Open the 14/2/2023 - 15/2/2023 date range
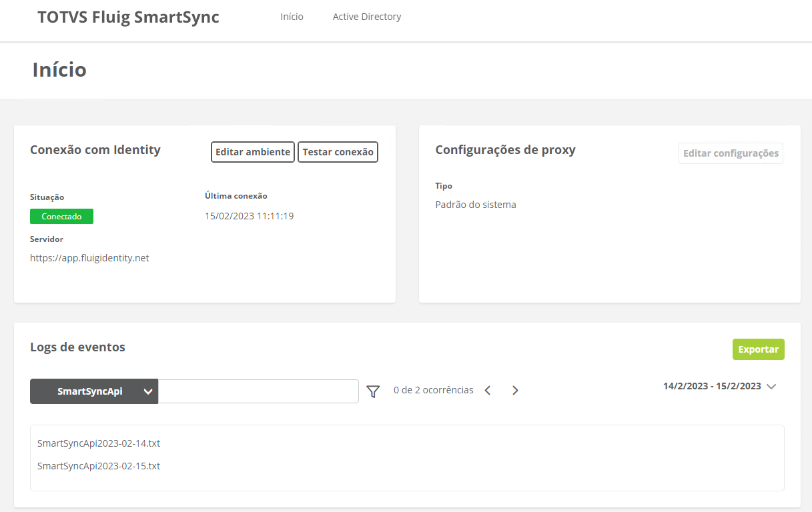This screenshot has height=512, width=812. point(712,386)
